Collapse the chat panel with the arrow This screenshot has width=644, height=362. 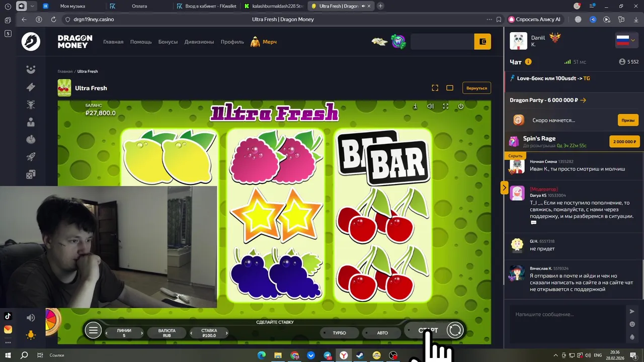[504, 188]
